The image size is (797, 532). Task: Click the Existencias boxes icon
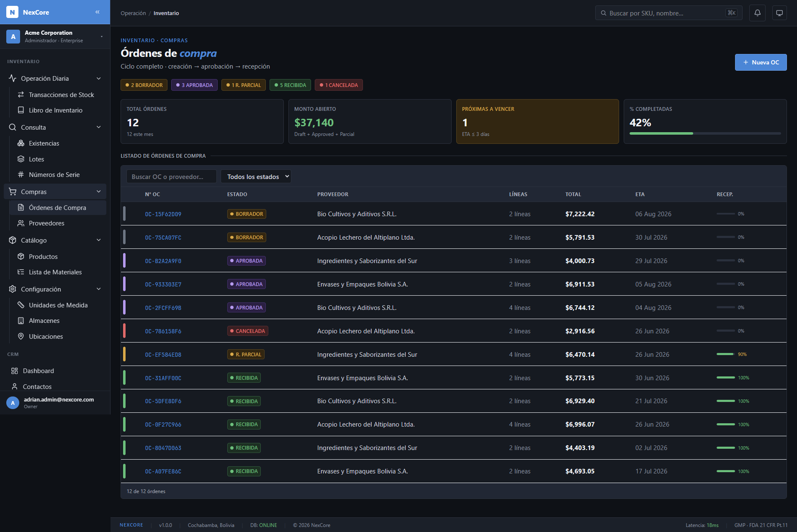coord(21,143)
